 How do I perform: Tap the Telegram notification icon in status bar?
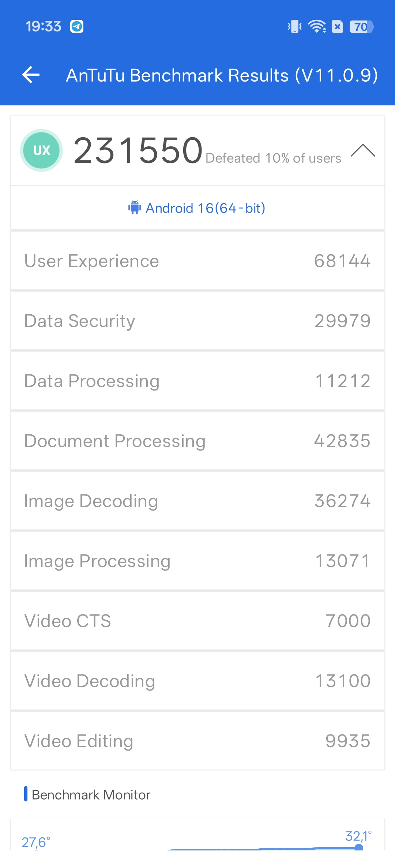click(77, 26)
